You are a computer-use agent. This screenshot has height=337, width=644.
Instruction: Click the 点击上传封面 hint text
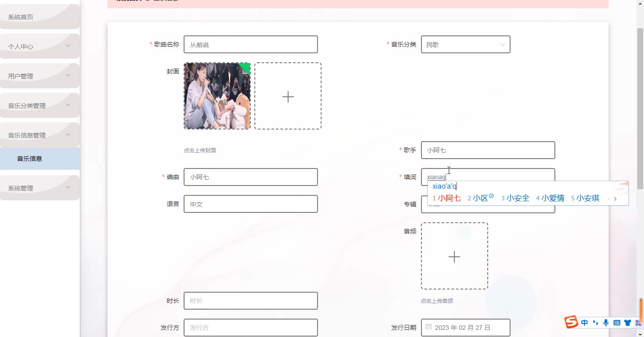(200, 151)
